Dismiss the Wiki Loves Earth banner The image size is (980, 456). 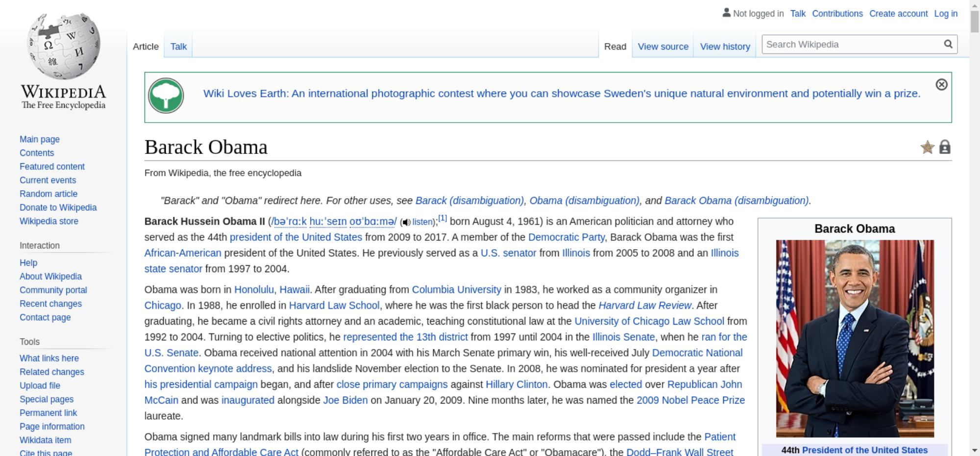click(941, 84)
